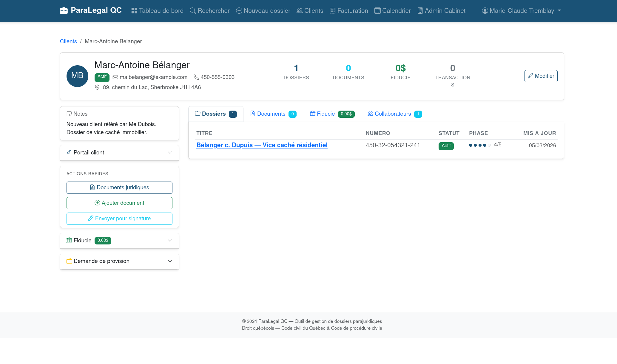The height and width of the screenshot is (364, 617).
Task: Open the Marie-Claude Tremblay account menu
Action: pyautogui.click(x=521, y=10)
